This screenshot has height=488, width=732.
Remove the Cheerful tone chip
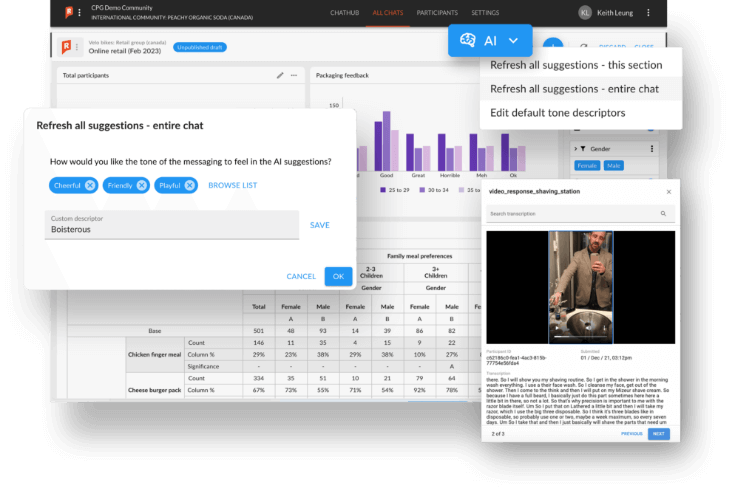[90, 185]
